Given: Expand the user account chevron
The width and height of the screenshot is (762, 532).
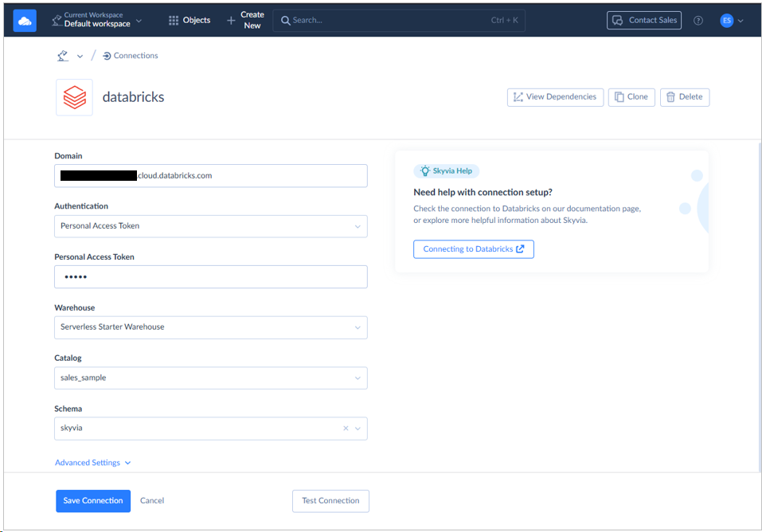Looking at the screenshot, I should 741,21.
